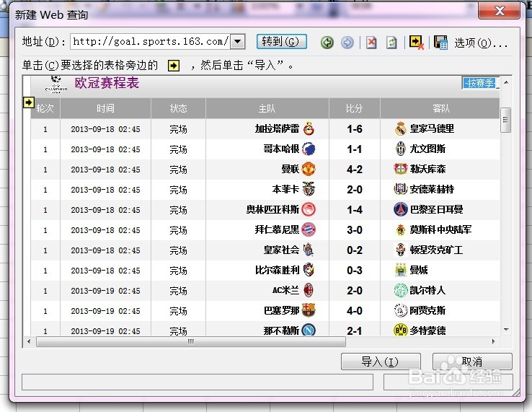The image size is (532, 412).
Task: Click the Dortmund BVB badge icon
Action: [401, 330]
